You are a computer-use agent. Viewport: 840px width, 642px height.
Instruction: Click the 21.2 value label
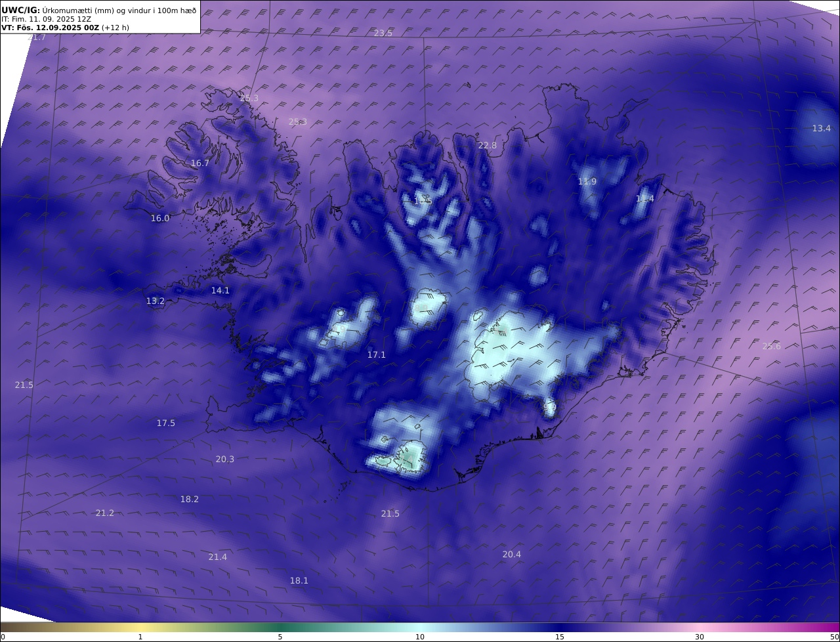[105, 513]
